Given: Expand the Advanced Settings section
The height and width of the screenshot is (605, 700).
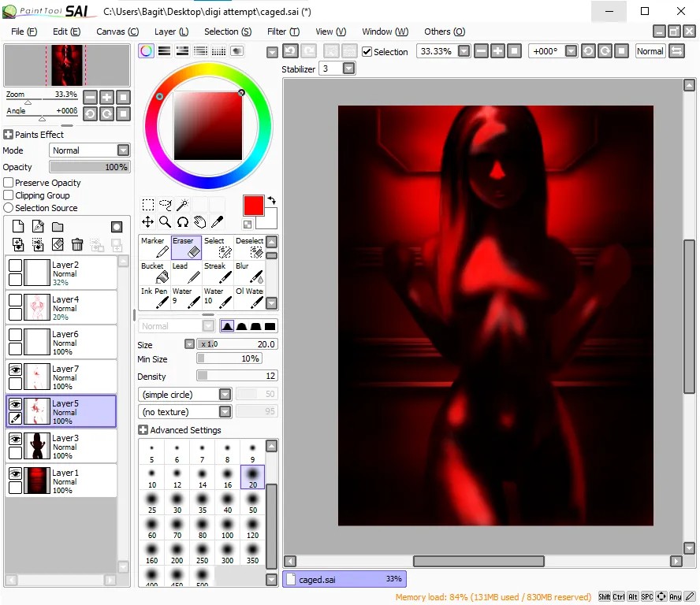Looking at the screenshot, I should [143, 430].
